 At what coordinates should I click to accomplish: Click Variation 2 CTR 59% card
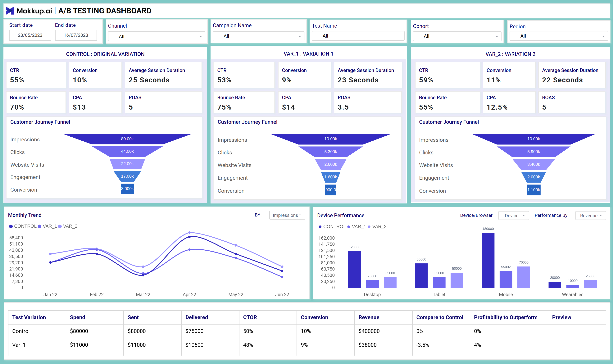tap(447, 75)
